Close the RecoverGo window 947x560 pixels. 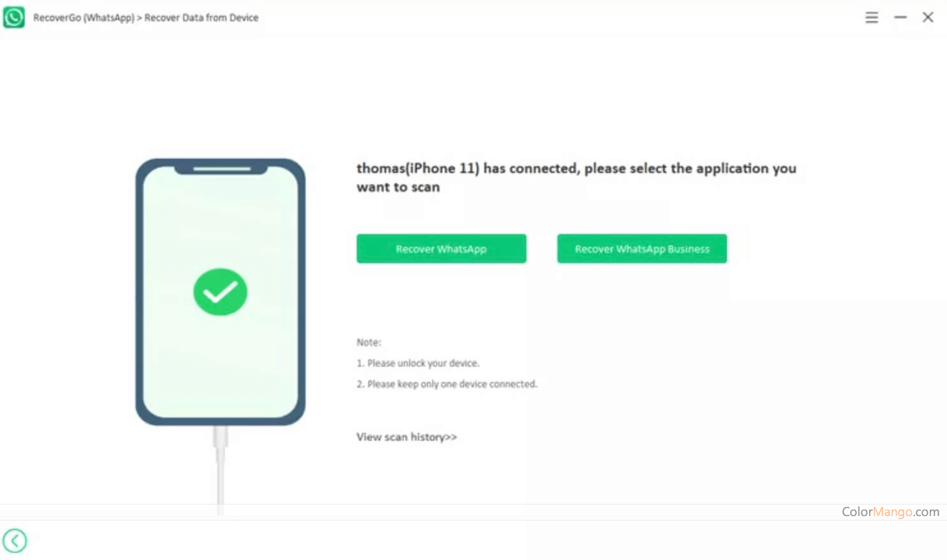pos(928,18)
